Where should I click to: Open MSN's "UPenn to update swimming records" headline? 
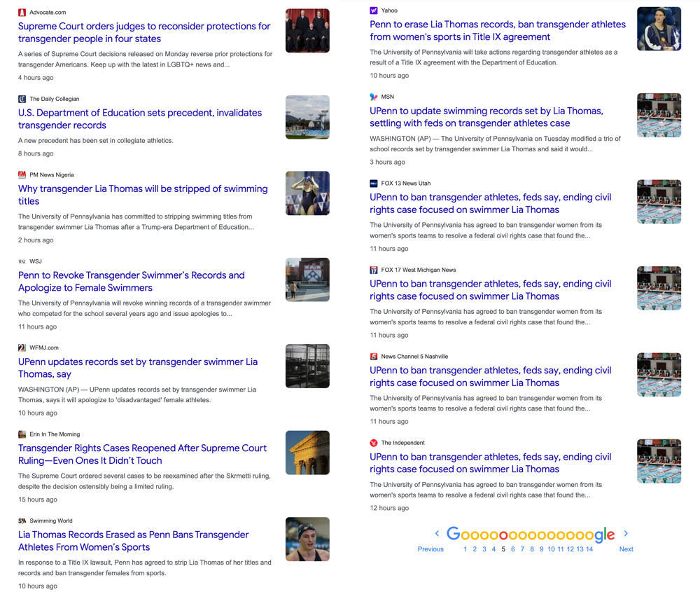[x=486, y=117]
